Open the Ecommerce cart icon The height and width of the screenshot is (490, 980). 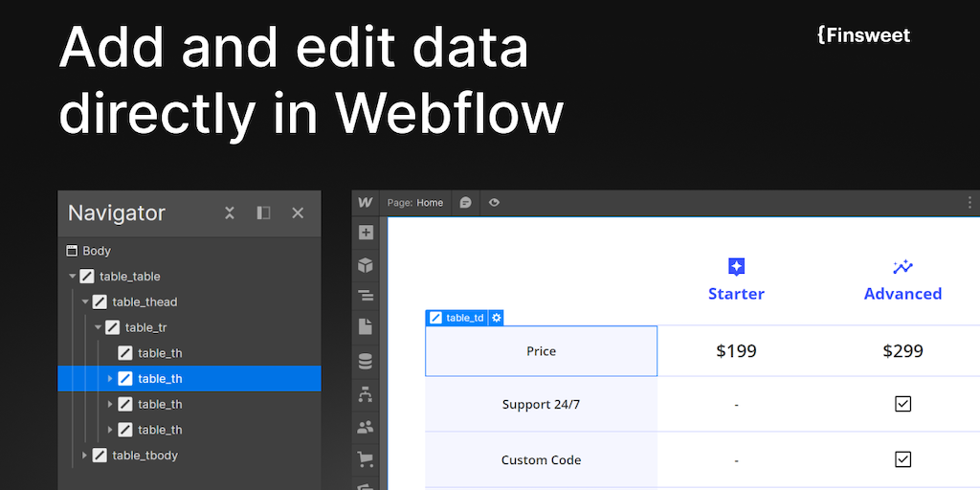tap(366, 460)
